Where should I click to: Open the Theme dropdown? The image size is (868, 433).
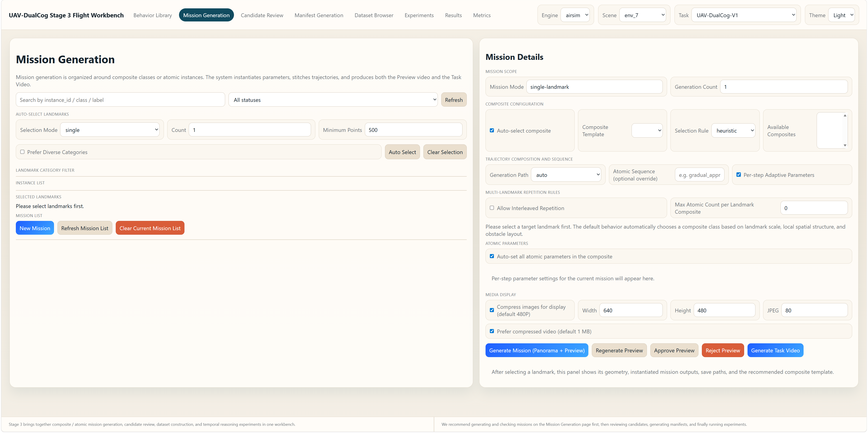coord(841,15)
